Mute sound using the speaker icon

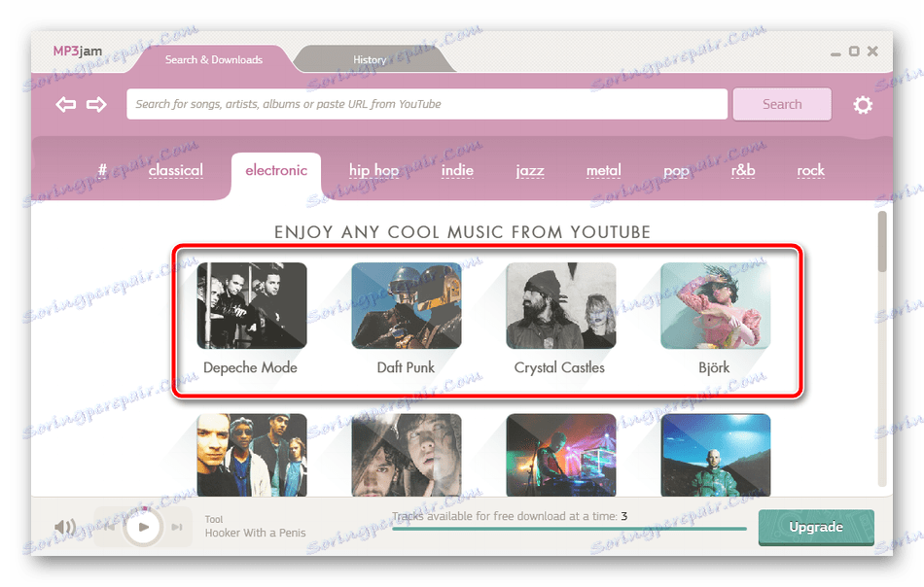65,527
